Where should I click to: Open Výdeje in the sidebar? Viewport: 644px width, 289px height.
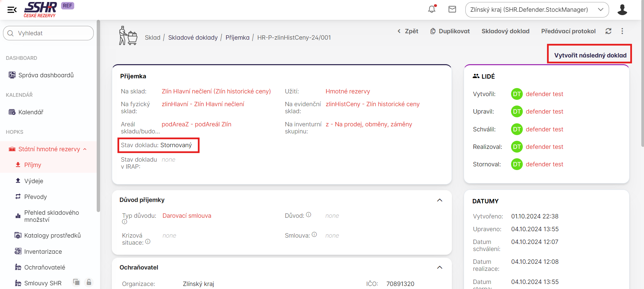(34, 181)
